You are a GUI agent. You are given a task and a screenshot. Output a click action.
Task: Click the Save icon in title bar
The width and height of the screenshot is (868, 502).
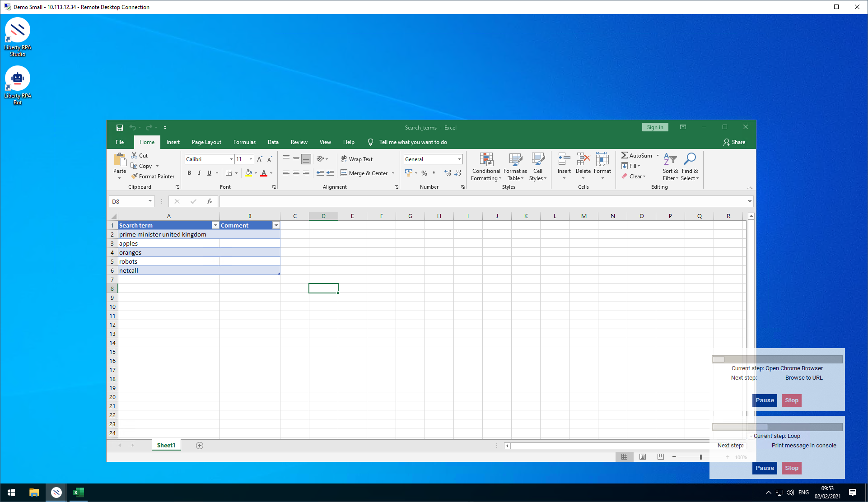click(120, 128)
